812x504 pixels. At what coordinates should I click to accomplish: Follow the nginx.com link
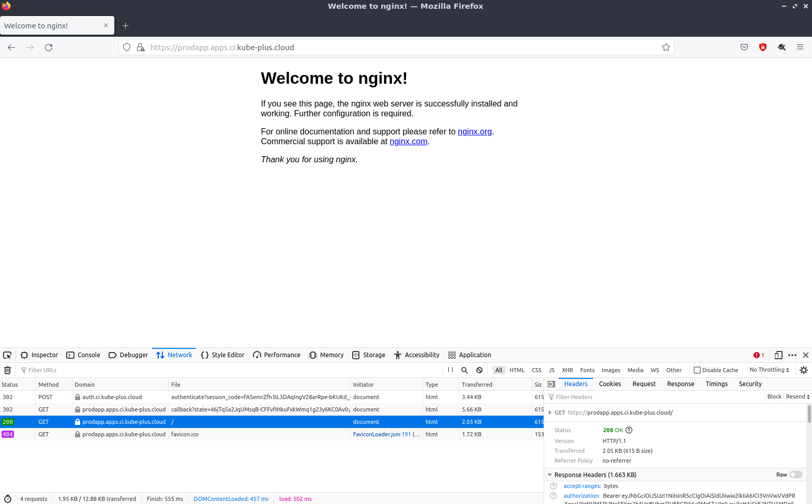409,141
